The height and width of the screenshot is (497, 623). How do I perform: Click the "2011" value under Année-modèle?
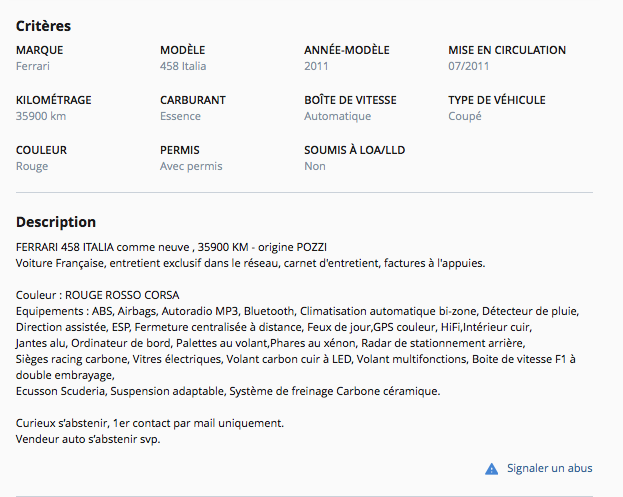coord(317,66)
